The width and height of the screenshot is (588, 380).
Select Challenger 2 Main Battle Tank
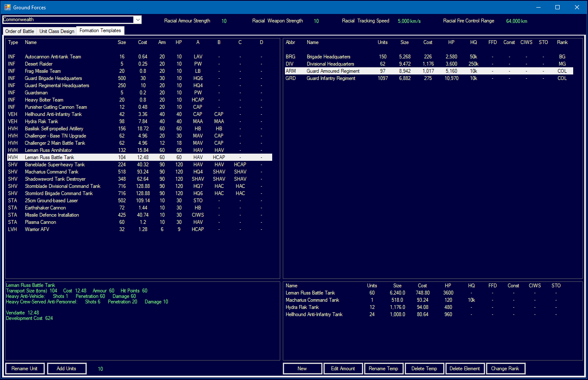(140, 143)
